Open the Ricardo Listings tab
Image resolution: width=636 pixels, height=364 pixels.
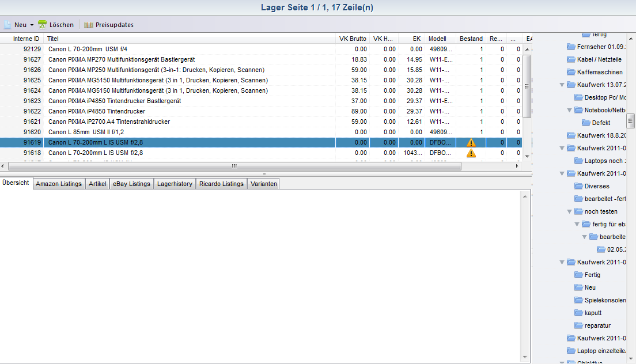(x=221, y=184)
